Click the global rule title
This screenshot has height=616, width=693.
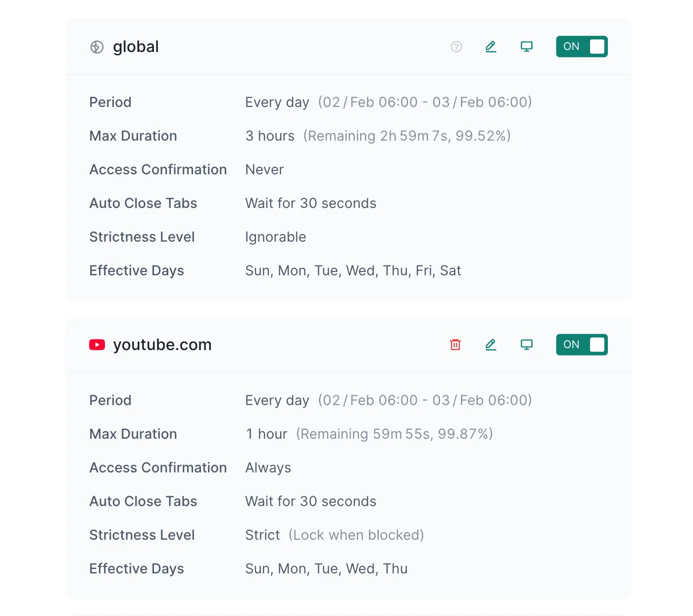point(136,47)
